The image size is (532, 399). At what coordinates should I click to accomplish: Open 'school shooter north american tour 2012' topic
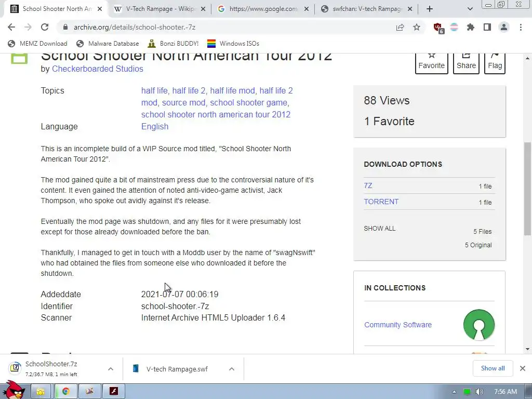pyautogui.click(x=216, y=114)
